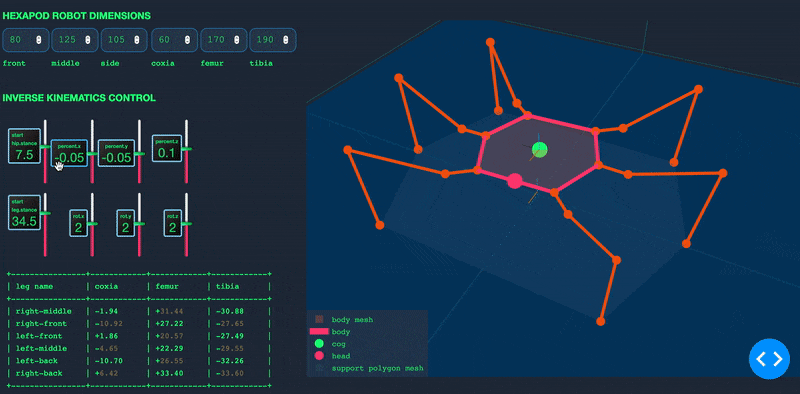The height and width of the screenshot is (394, 800).
Task: Click the percent.y value box
Action: [116, 153]
